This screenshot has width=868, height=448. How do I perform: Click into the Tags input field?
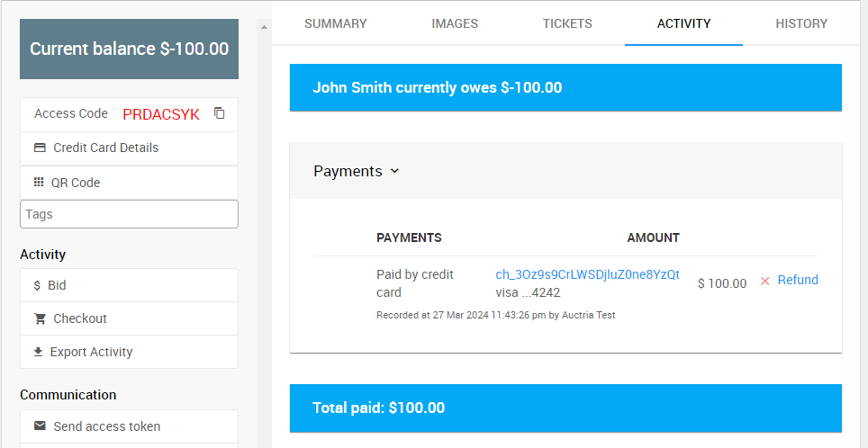[129, 214]
